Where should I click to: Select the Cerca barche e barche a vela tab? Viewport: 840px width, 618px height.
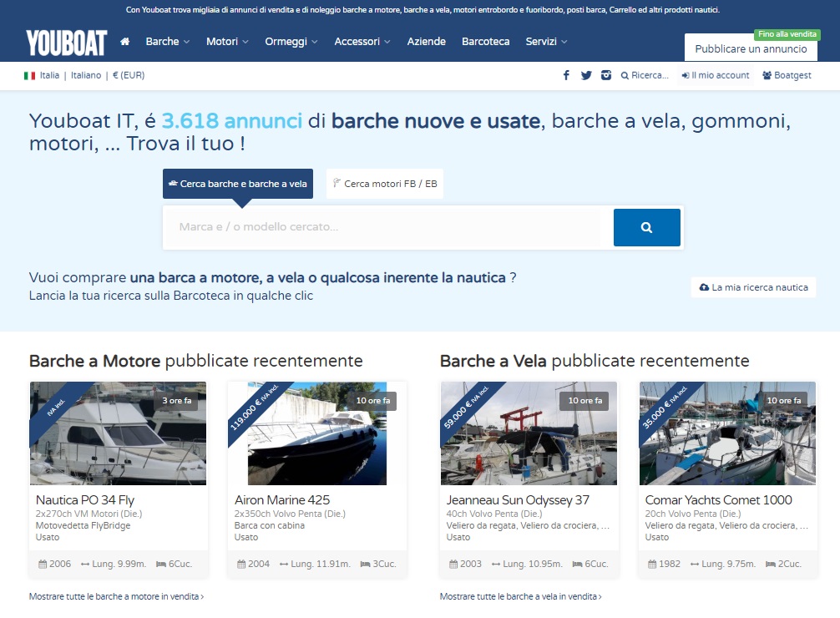click(238, 184)
